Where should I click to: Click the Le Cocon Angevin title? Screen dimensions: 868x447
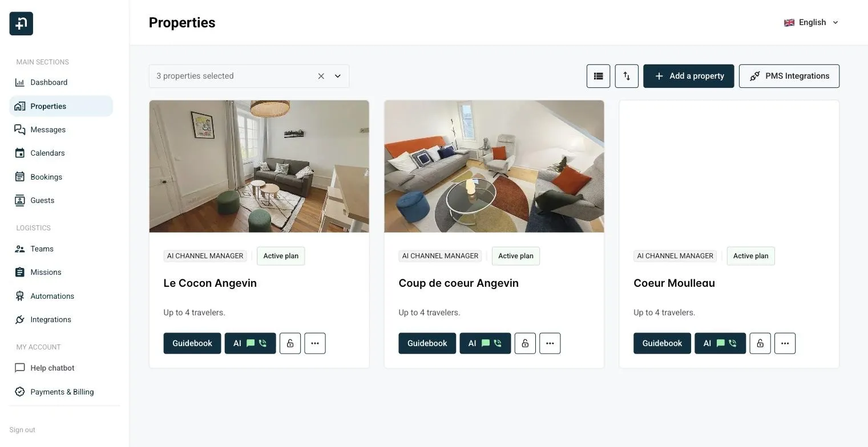210,283
